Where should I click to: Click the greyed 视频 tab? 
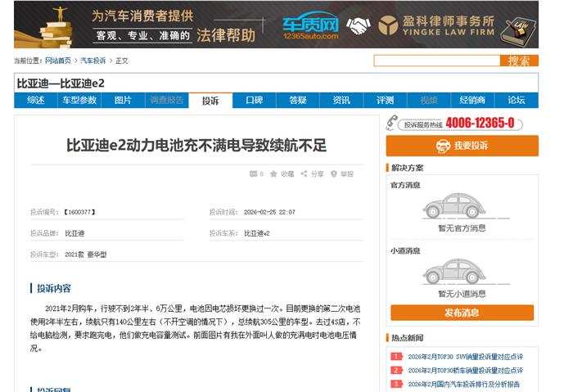point(429,100)
